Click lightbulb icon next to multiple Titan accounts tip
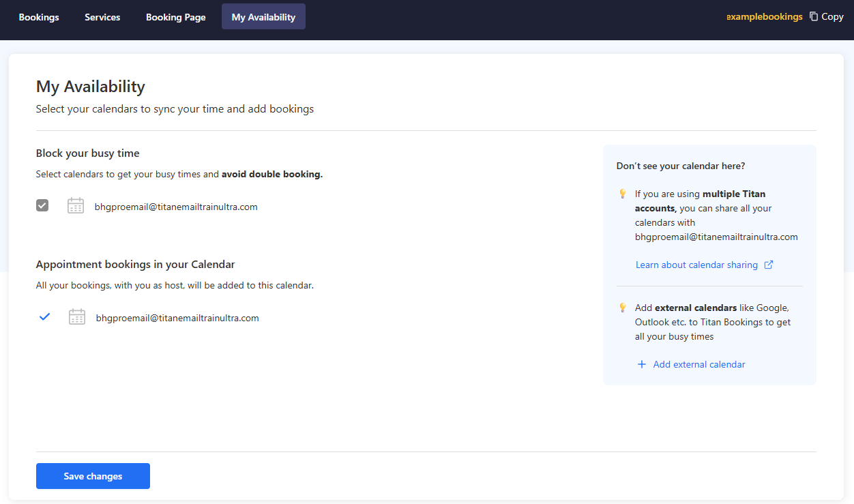Screen dimensions: 854x504 [x=622, y=194]
